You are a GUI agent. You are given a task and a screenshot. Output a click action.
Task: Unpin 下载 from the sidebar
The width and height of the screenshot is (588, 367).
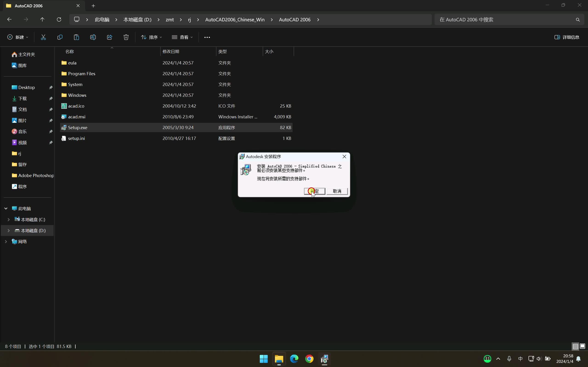[x=51, y=98]
